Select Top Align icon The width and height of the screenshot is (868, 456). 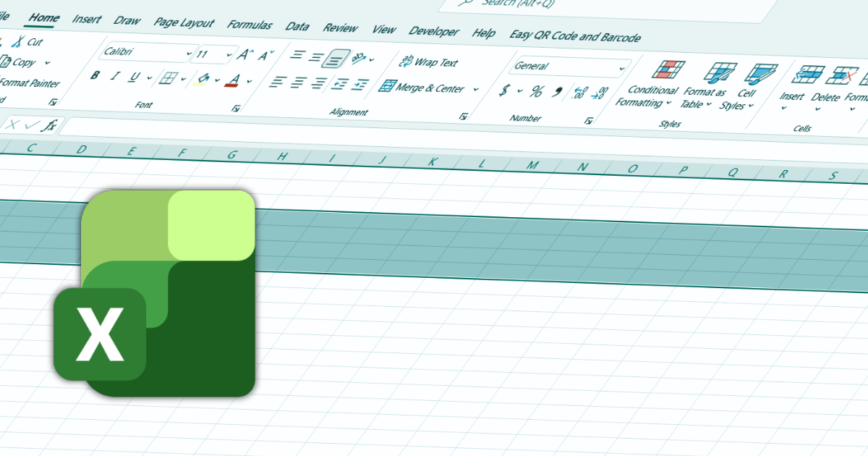298,56
